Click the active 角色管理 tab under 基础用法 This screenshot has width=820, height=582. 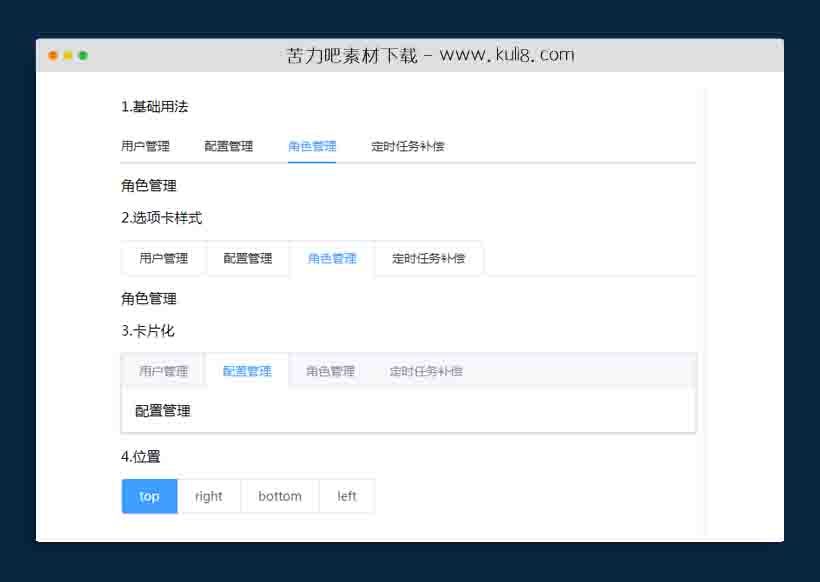[x=313, y=145]
